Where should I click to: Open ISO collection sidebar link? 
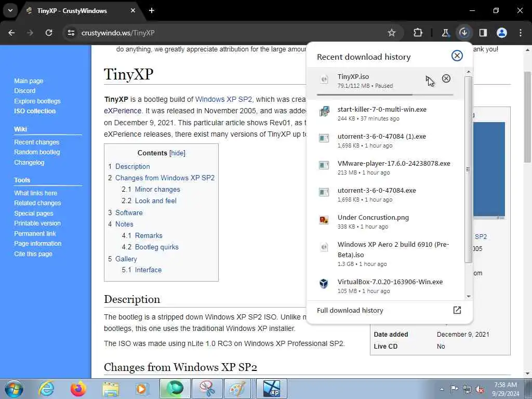[x=35, y=111]
